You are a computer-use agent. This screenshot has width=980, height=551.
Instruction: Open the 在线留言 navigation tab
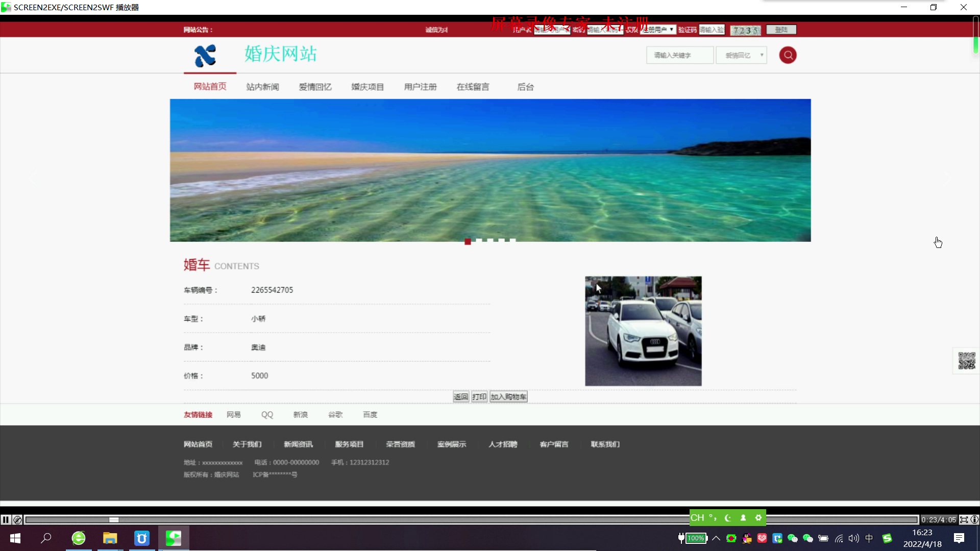point(473,87)
